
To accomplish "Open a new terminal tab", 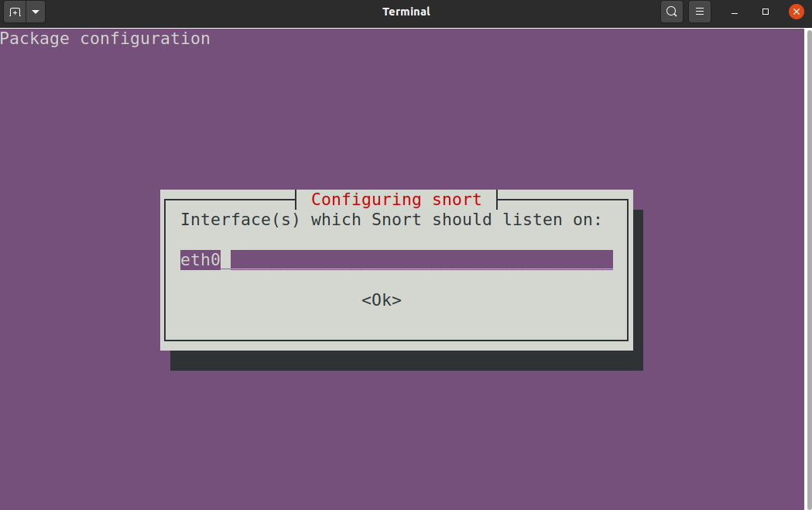I will [15, 12].
